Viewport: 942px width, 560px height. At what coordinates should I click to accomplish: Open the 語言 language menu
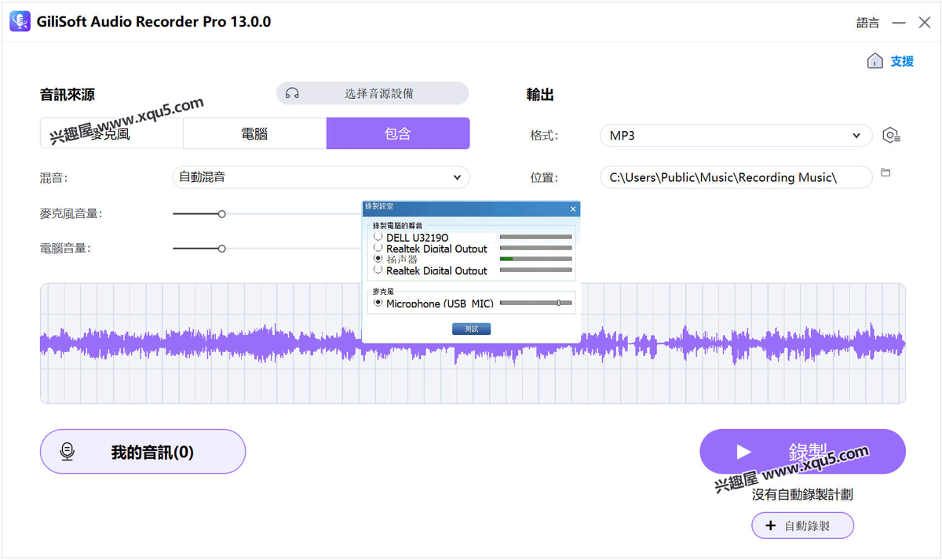[867, 23]
